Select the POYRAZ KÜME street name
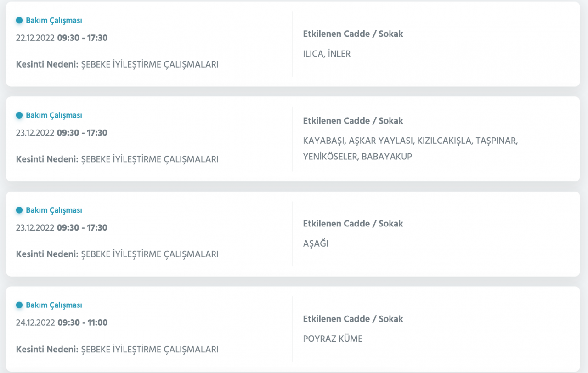 coord(333,339)
